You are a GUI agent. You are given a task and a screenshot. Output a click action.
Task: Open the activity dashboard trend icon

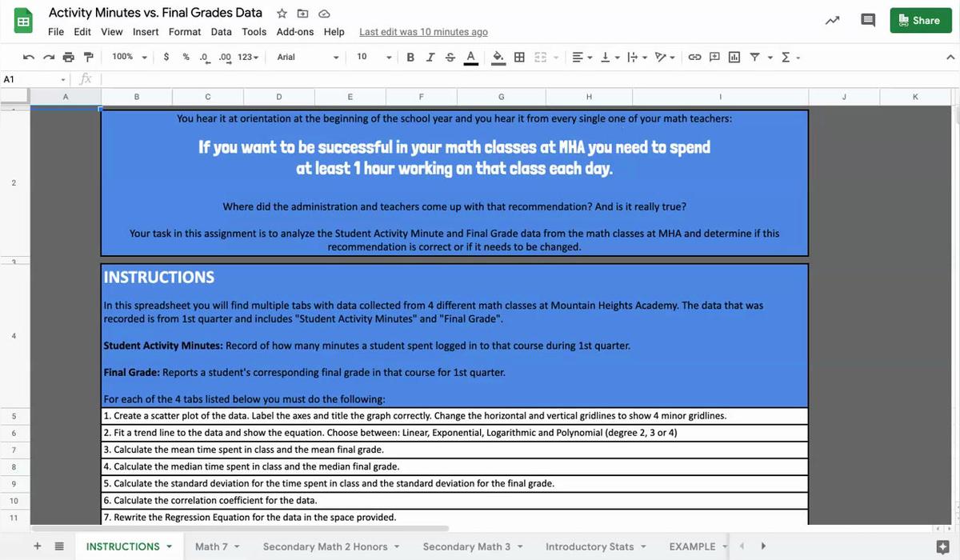[x=833, y=21]
